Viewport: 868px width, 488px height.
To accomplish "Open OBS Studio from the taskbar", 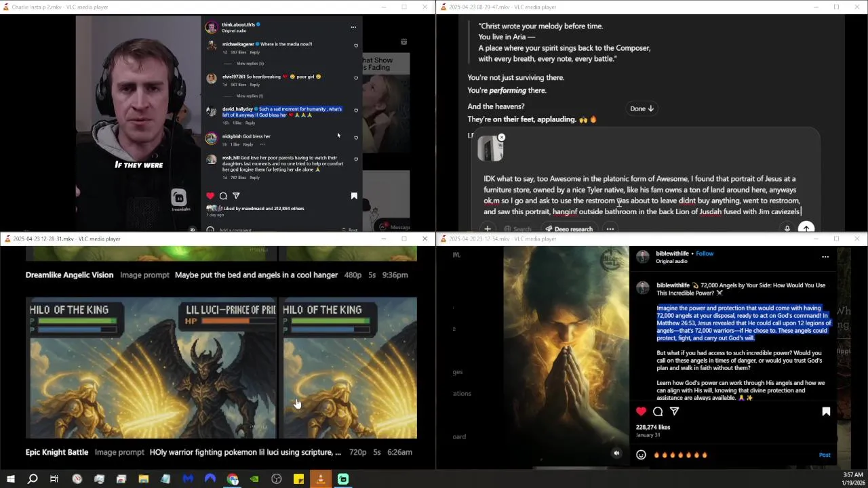I will [x=277, y=479].
